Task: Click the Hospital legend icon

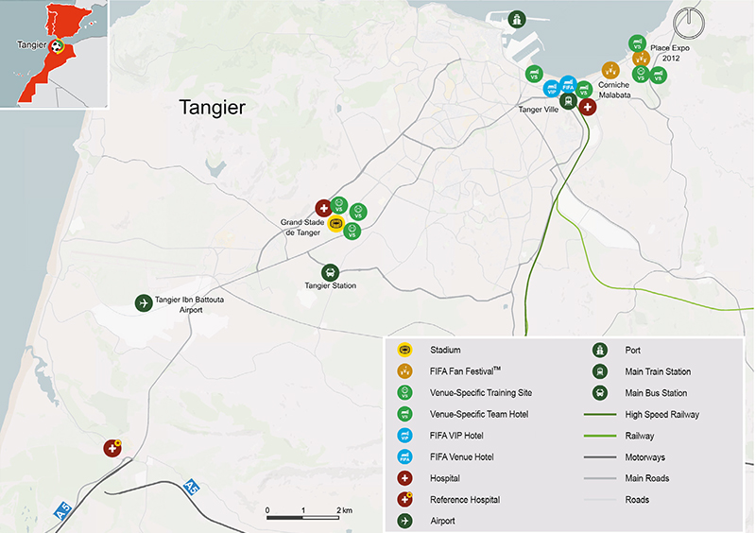Action: click(x=404, y=478)
